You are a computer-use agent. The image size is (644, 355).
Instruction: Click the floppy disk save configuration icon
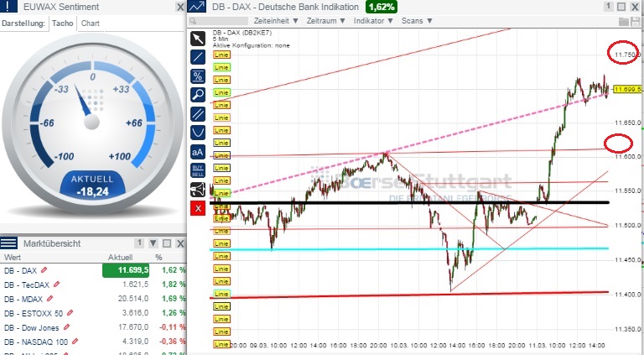point(636,21)
